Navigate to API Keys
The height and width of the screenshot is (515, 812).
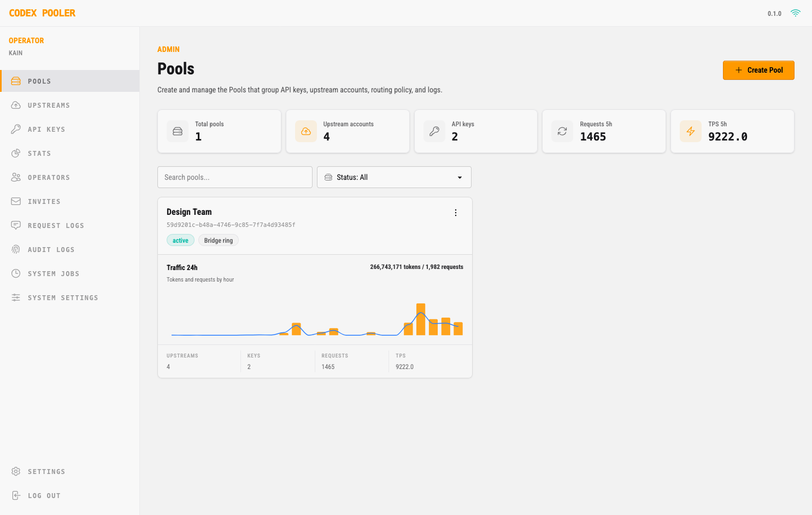click(x=70, y=129)
